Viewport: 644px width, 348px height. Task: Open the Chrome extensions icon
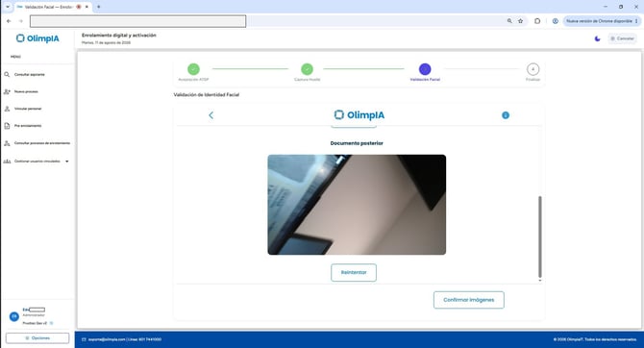[537, 21]
